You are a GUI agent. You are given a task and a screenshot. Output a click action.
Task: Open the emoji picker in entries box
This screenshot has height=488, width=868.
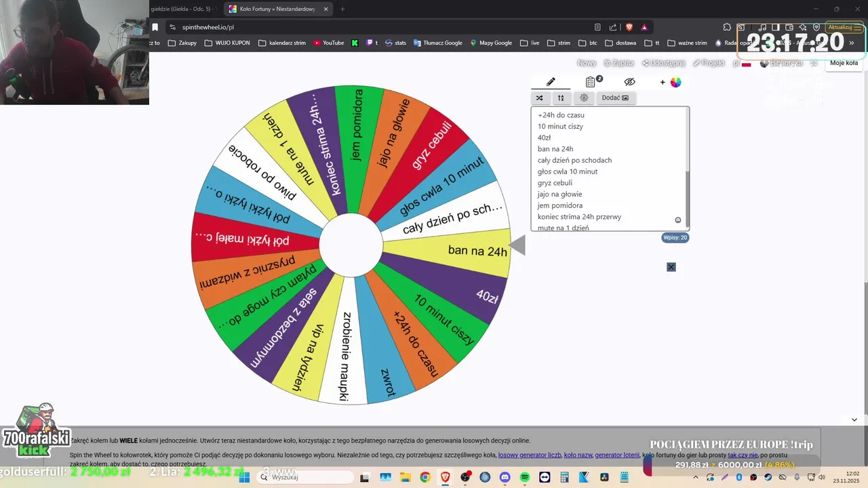point(677,220)
